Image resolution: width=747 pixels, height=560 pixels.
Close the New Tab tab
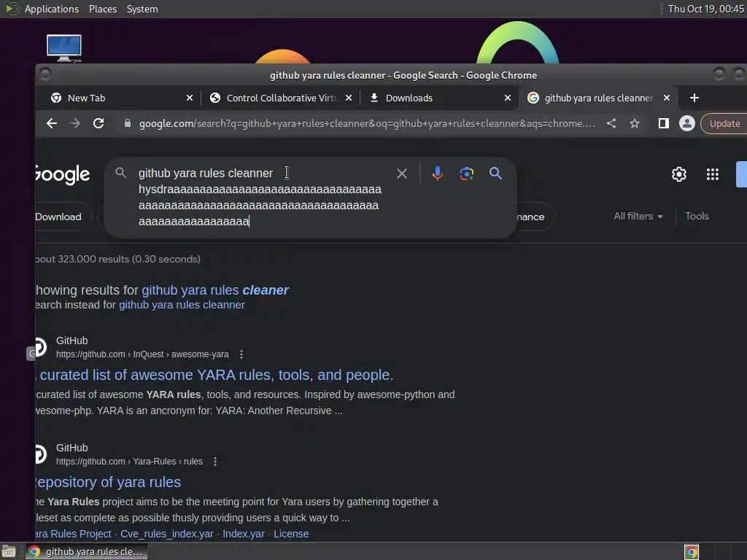coord(190,98)
